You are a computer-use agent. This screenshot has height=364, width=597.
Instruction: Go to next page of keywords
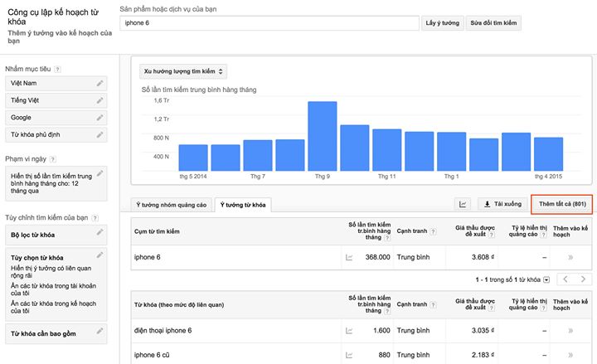tap(583, 279)
